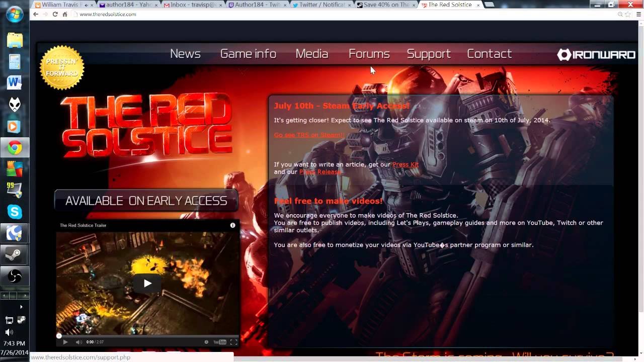The width and height of the screenshot is (644, 362).
Task: Open Microsoft Word from the taskbar
Action: tap(15, 83)
